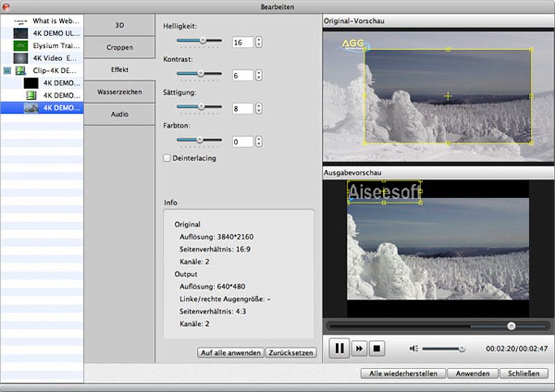555x392 pixels.
Task: Mute audio with the speaker icon
Action: tap(413, 348)
